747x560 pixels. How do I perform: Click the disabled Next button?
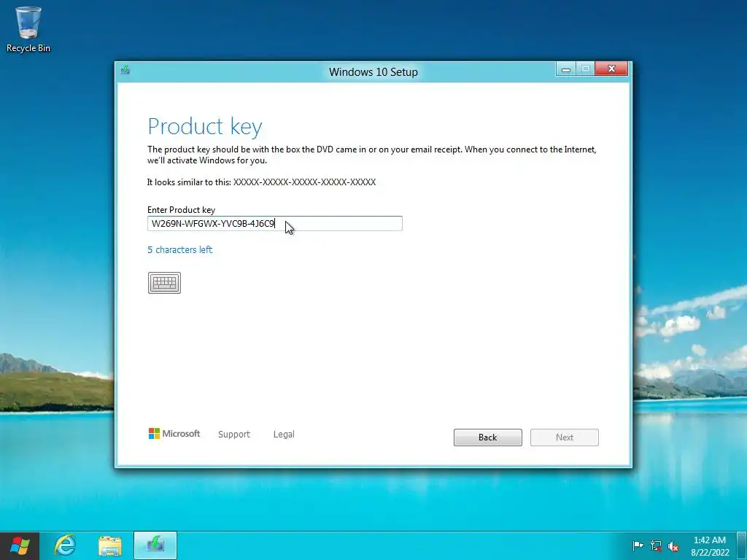coord(565,437)
